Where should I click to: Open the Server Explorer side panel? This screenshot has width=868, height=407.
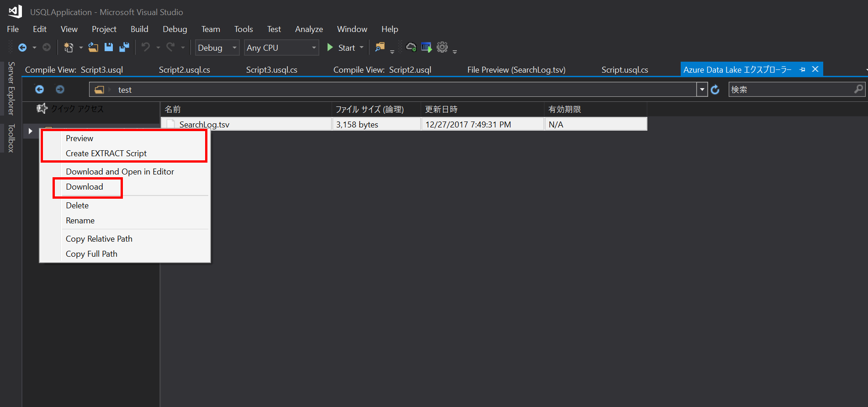coord(11,89)
